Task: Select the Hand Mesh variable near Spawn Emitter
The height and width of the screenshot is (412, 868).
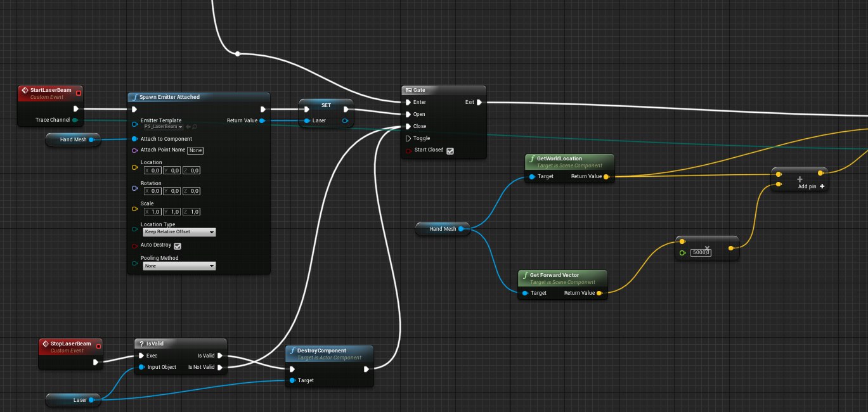Action: (x=73, y=139)
